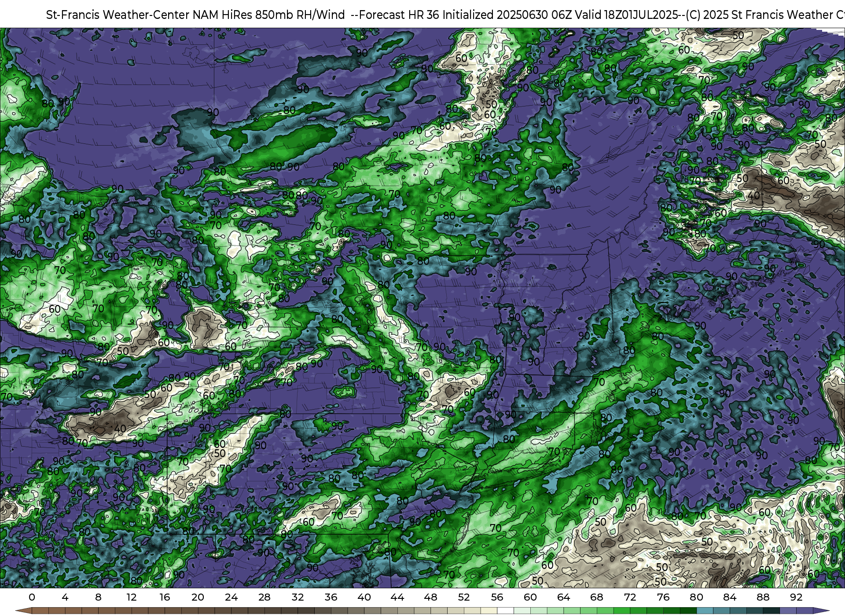Click the colorbar label '20'
This screenshot has height=616, width=845.
pos(198,597)
